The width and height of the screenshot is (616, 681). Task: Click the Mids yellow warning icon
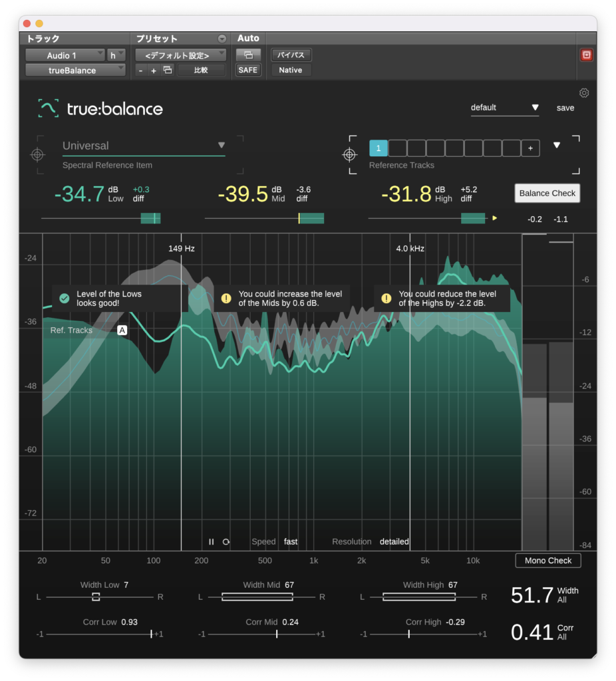(x=226, y=299)
